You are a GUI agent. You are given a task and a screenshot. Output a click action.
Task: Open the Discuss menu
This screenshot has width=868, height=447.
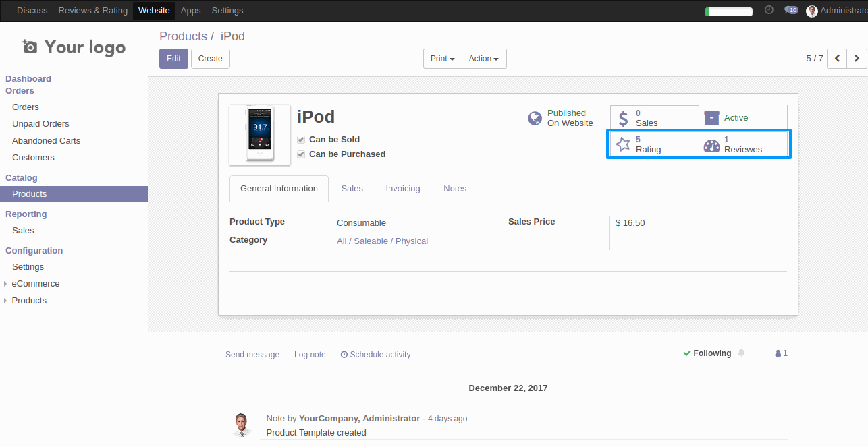point(32,11)
